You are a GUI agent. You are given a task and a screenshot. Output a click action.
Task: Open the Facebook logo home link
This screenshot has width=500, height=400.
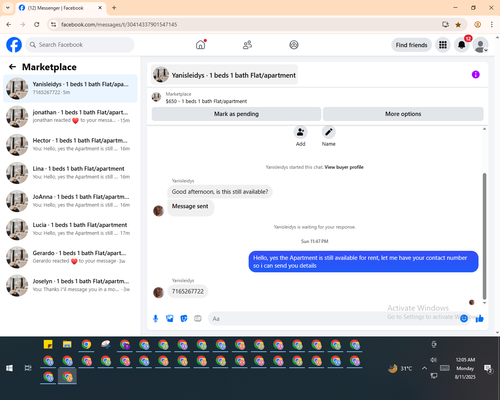(14, 45)
